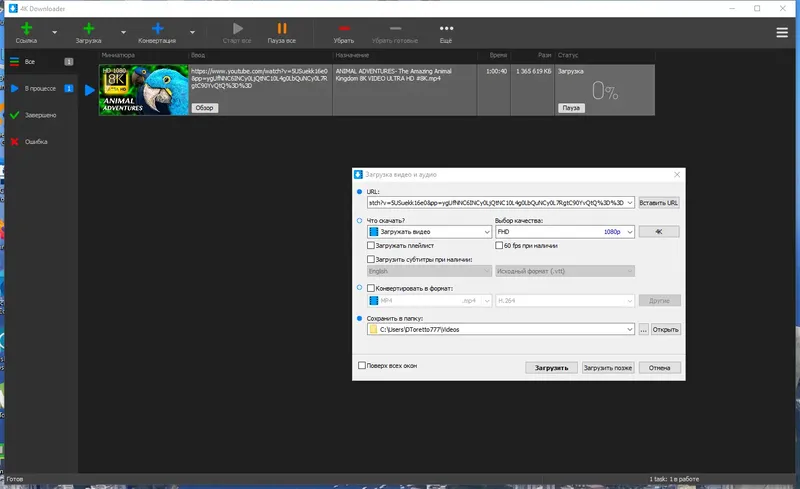Open the FHD 1080p quality dropdown

[565, 232]
